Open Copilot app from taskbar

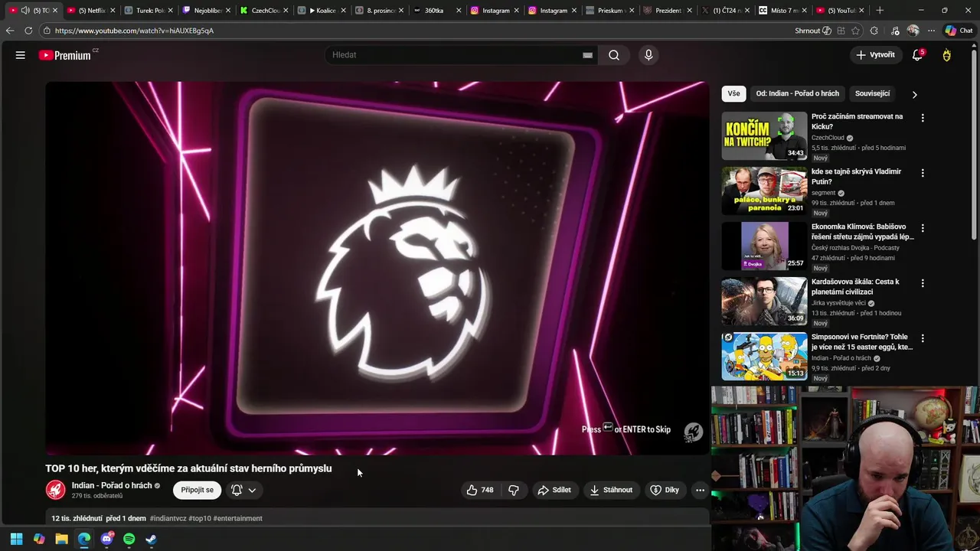39,539
